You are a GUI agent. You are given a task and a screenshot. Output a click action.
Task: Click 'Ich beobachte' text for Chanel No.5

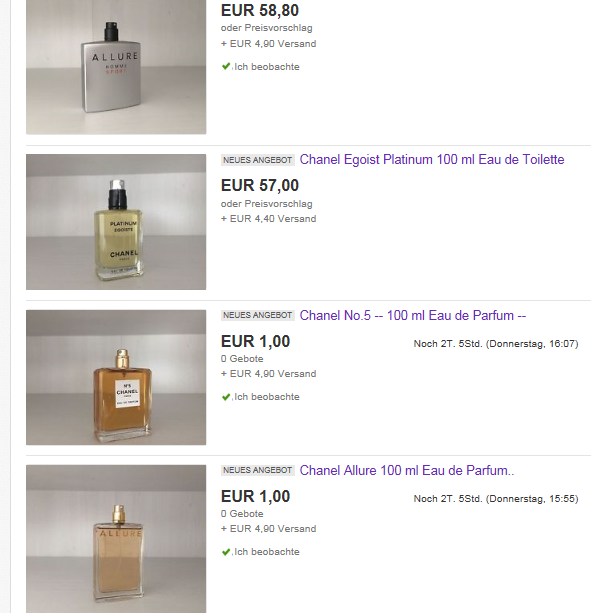(267, 397)
